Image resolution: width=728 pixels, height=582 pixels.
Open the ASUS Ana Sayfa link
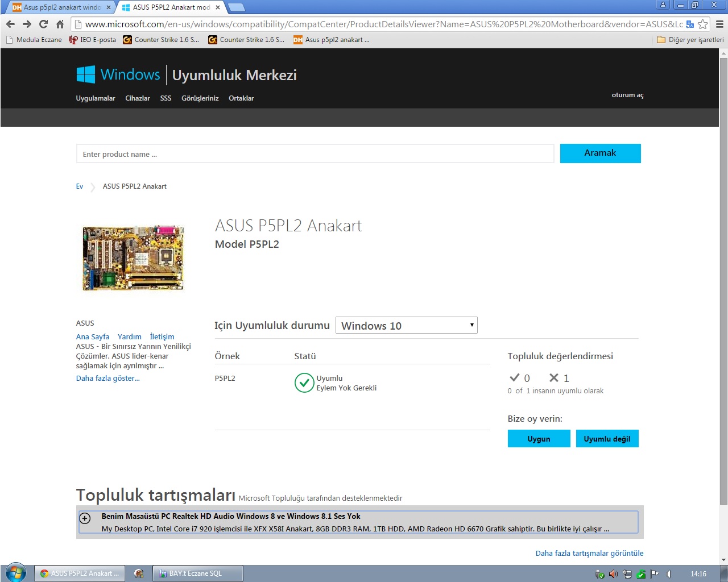pyautogui.click(x=93, y=336)
